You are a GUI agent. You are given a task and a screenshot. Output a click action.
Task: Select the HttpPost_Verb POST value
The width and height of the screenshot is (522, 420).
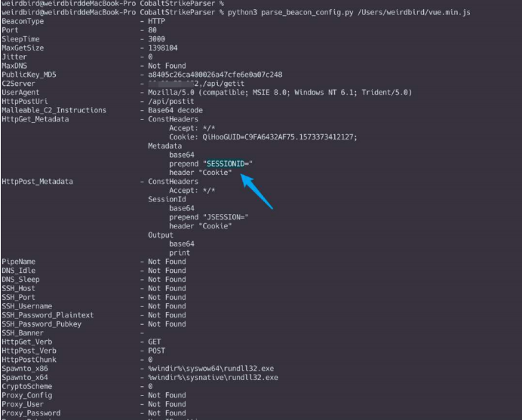[156, 351]
